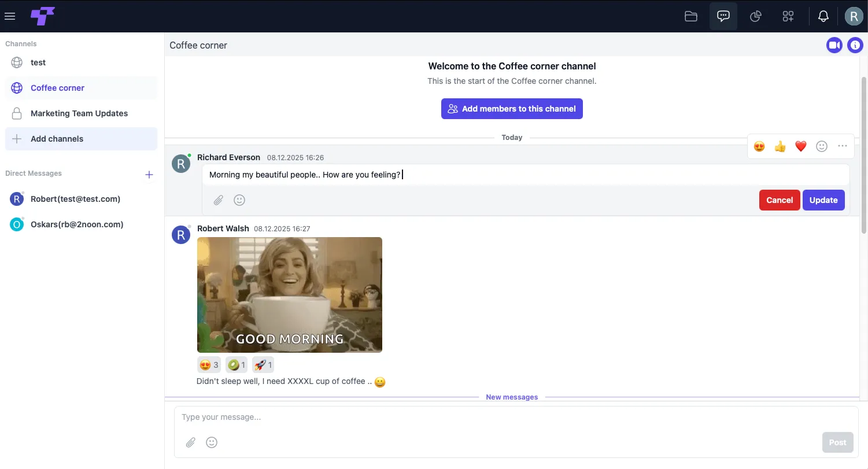
Task: Open more message options menu
Action: pos(843,146)
